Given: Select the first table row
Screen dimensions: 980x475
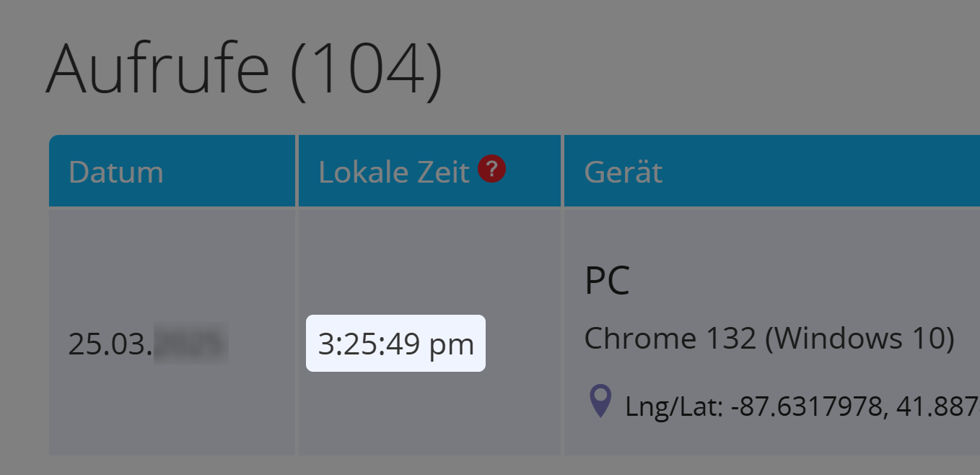Looking at the screenshot, I should pos(289,328).
